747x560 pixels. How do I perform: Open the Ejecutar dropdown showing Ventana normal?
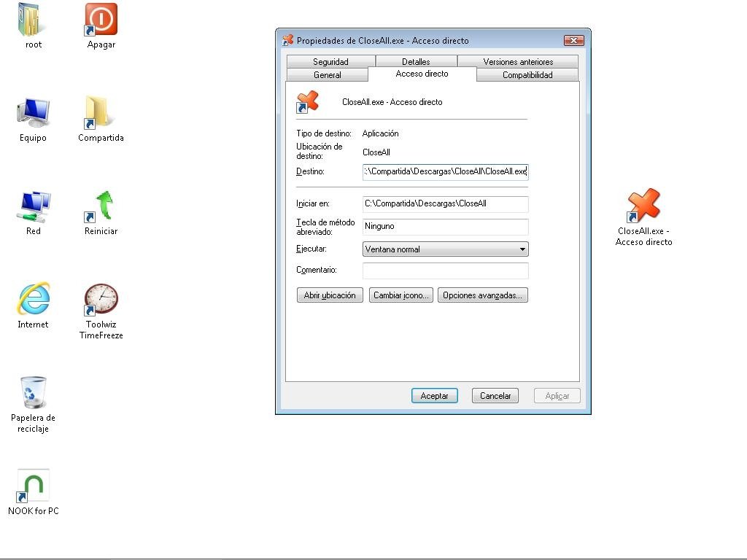pos(446,249)
